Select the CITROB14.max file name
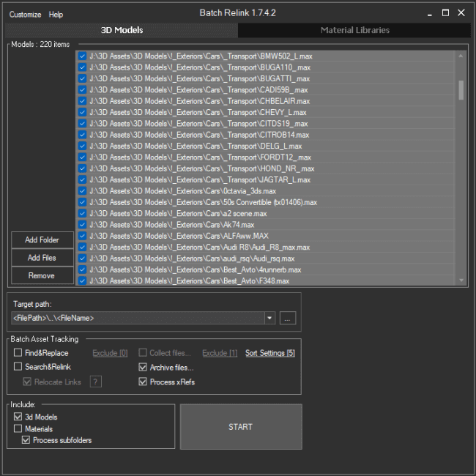The width and height of the screenshot is (476, 476). [284, 135]
